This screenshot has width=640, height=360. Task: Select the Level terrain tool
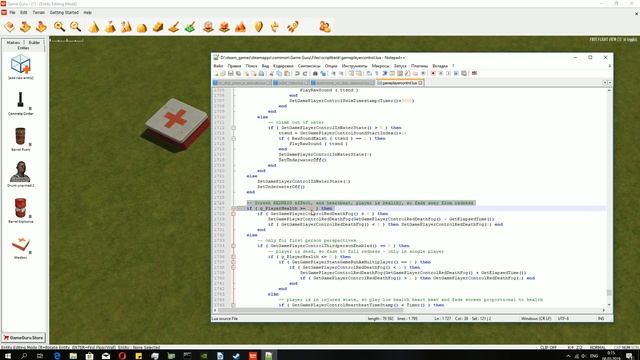coord(110,27)
